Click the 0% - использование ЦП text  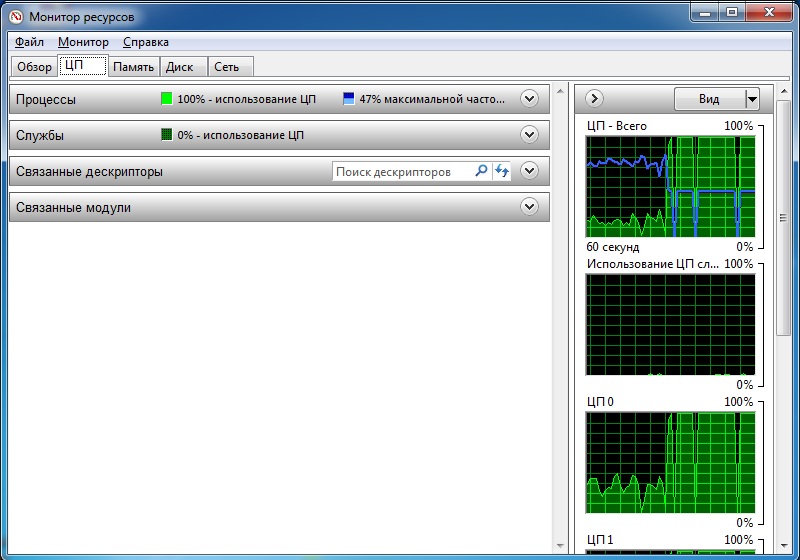[240, 135]
